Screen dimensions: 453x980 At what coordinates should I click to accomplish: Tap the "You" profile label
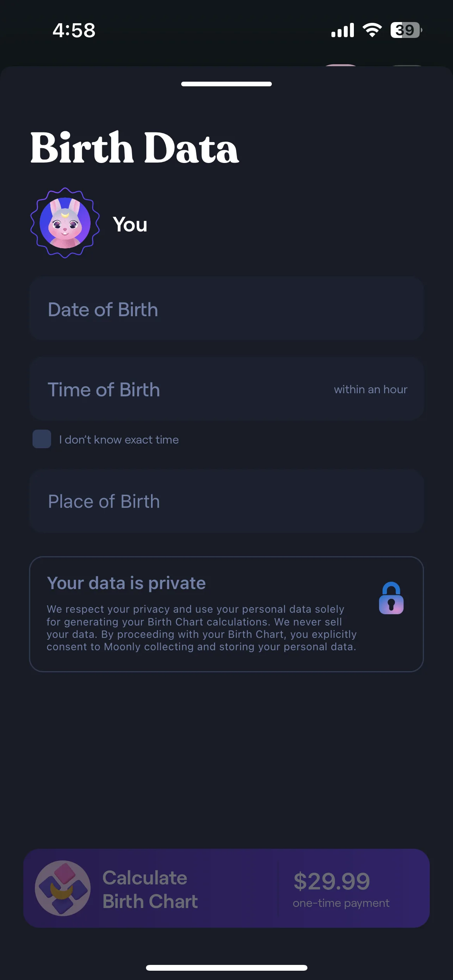130,224
